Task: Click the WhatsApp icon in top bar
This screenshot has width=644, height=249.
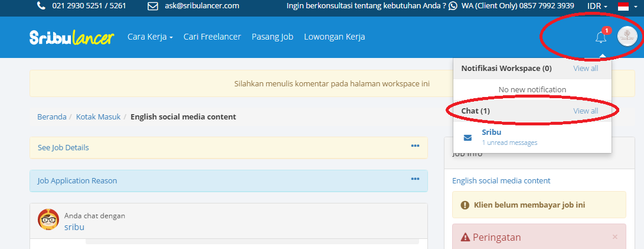Action: (x=453, y=6)
